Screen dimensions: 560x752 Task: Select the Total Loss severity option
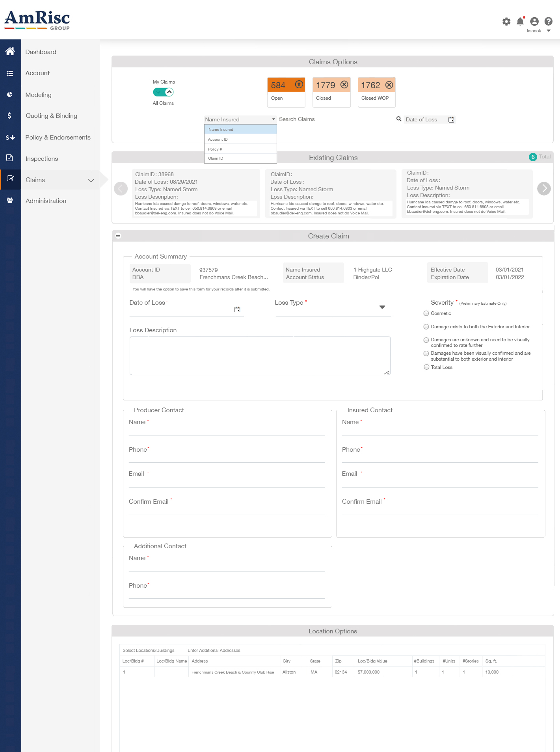point(426,367)
